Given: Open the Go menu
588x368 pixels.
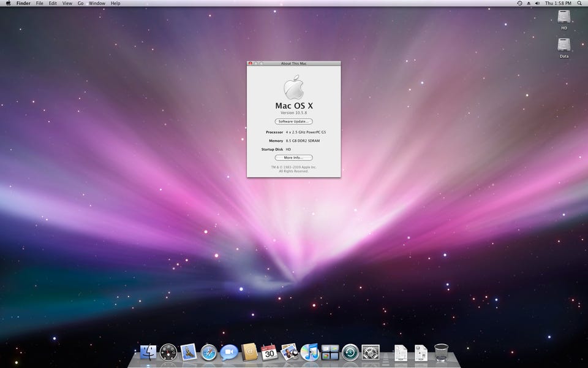Looking at the screenshot, I should [80, 4].
